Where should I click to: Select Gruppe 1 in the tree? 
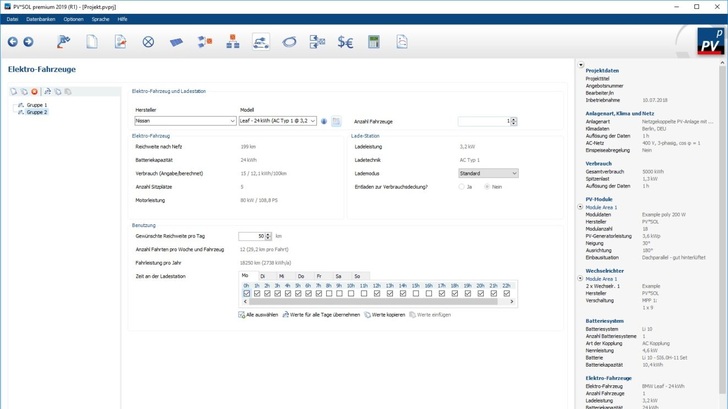coord(36,105)
